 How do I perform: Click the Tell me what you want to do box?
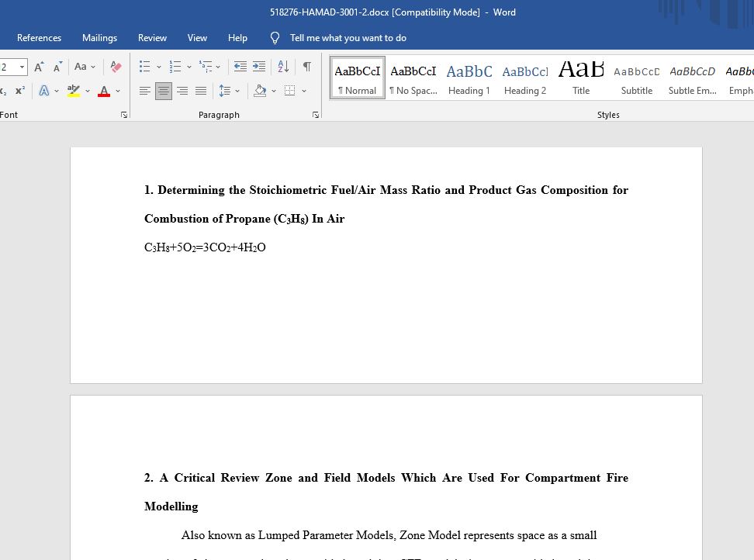tap(348, 38)
